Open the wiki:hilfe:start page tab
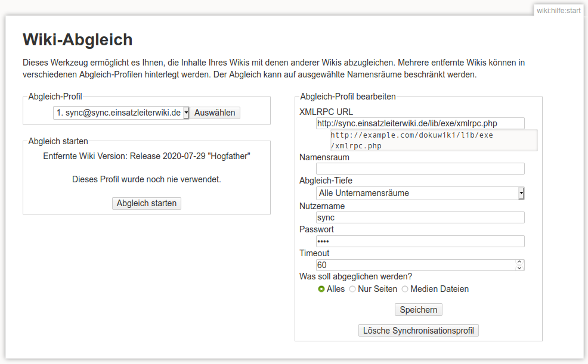Screen dimensions: 588x364 point(558,10)
